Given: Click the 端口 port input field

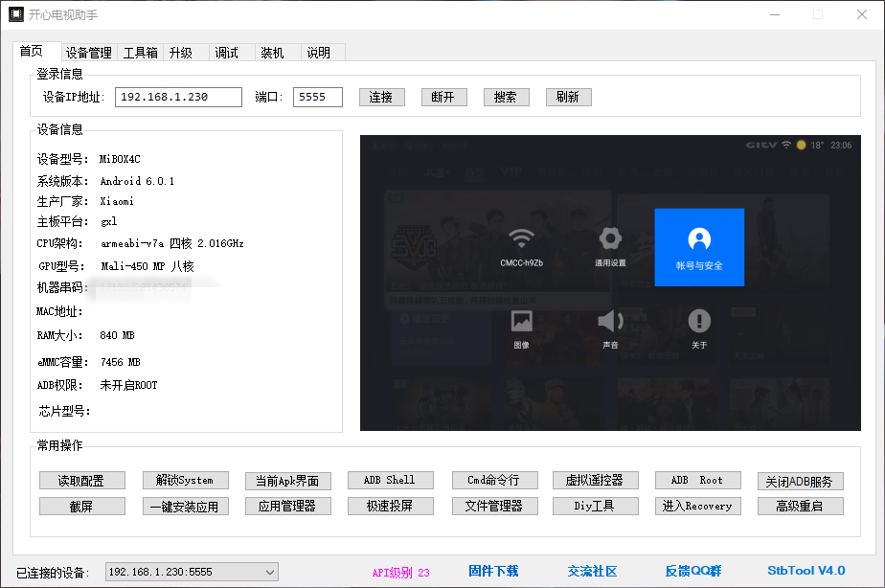Looking at the screenshot, I should 317,97.
